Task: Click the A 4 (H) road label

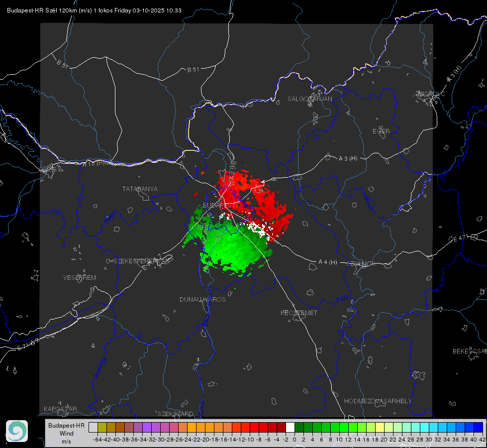Action: [x=328, y=262]
